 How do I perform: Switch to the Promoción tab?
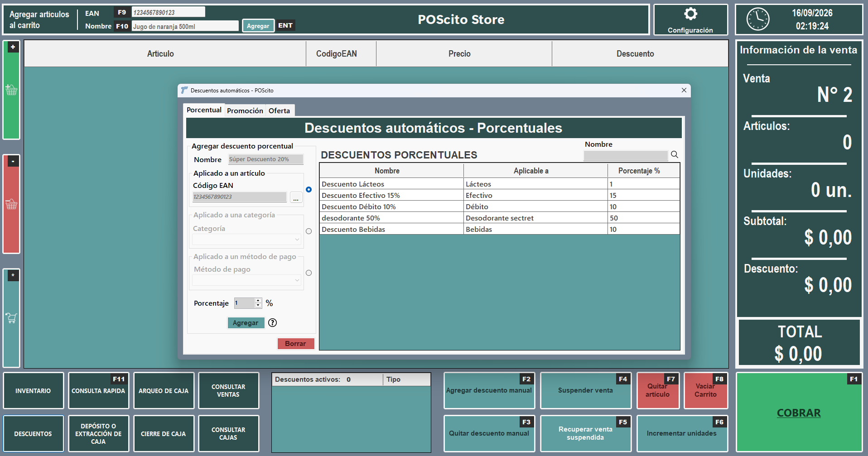tap(245, 111)
